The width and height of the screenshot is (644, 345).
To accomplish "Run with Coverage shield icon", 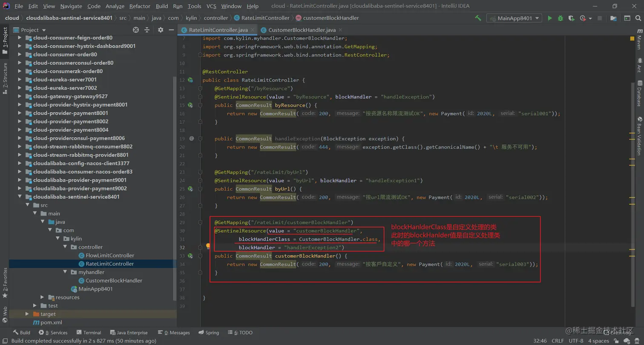I will [x=571, y=18].
